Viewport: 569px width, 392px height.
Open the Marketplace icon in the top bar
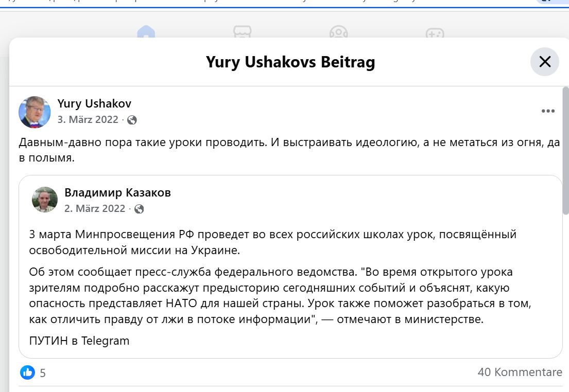(243, 31)
